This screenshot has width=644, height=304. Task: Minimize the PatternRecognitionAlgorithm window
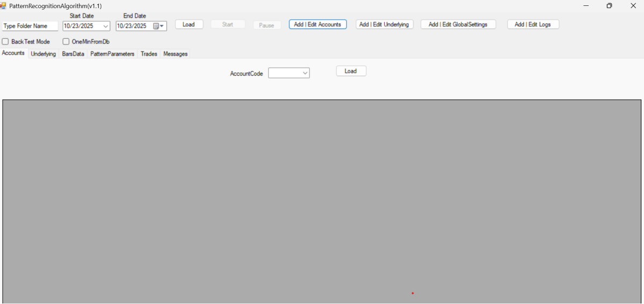[x=586, y=5]
